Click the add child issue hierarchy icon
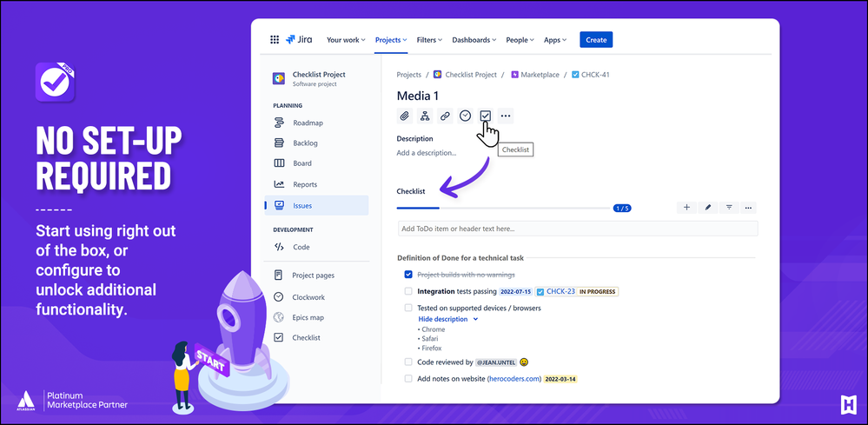Image resolution: width=868 pixels, height=425 pixels. point(425,116)
